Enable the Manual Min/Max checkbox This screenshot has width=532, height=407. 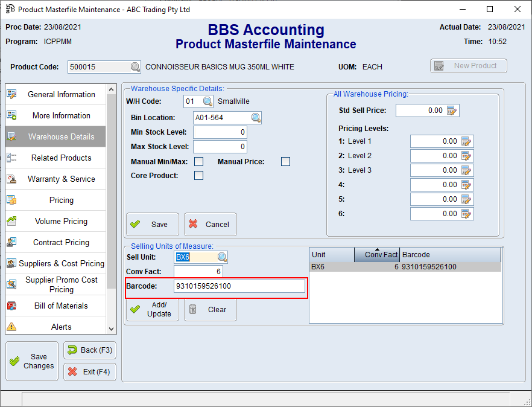point(198,162)
